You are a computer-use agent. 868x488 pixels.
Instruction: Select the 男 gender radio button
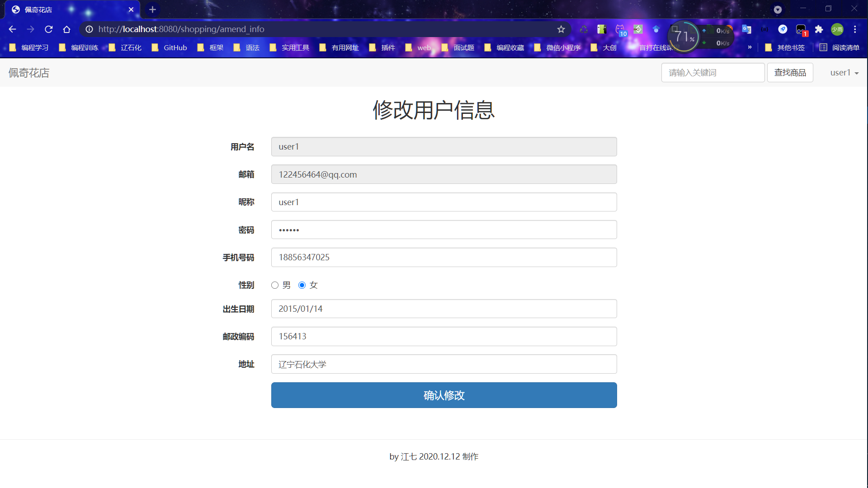[275, 285]
